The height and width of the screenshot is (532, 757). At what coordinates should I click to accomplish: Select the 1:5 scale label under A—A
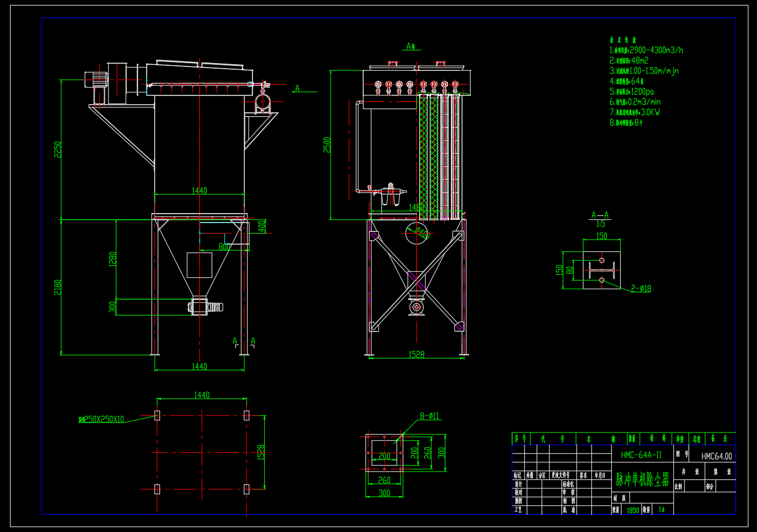coord(600,224)
